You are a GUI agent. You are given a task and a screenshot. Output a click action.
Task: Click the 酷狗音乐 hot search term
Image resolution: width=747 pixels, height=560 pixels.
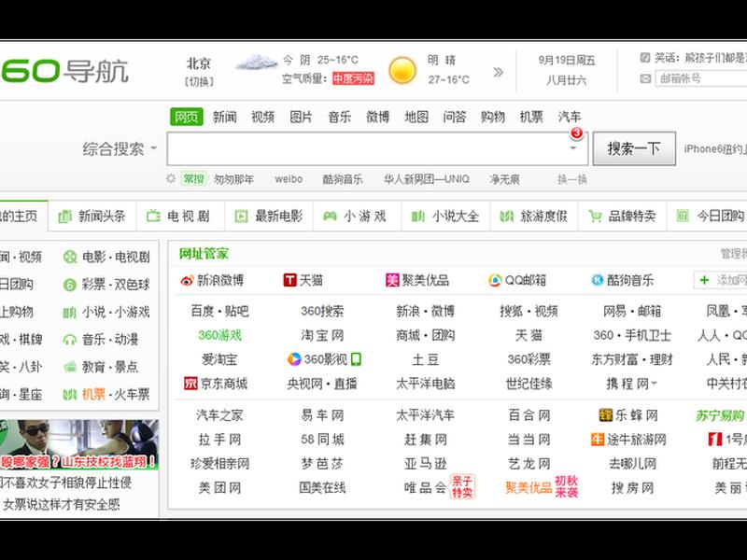click(x=343, y=179)
